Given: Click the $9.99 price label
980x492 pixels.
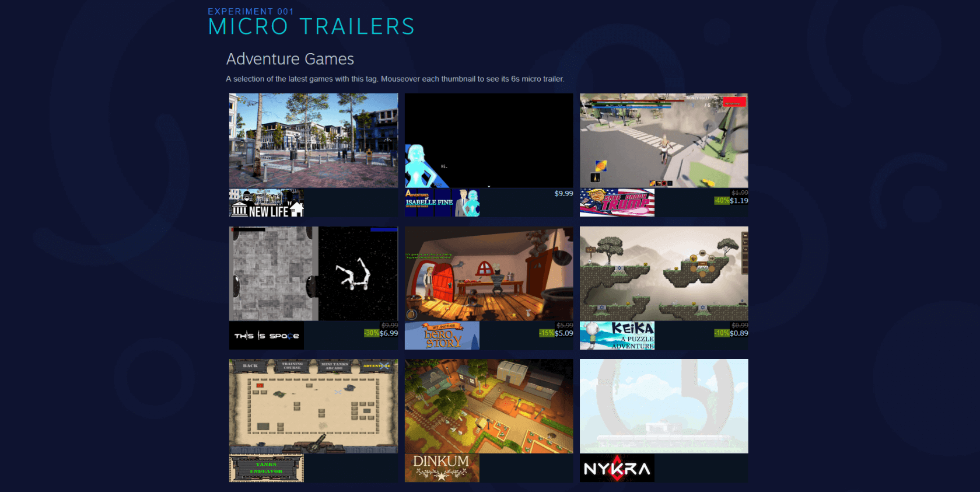Looking at the screenshot, I should pos(563,194).
